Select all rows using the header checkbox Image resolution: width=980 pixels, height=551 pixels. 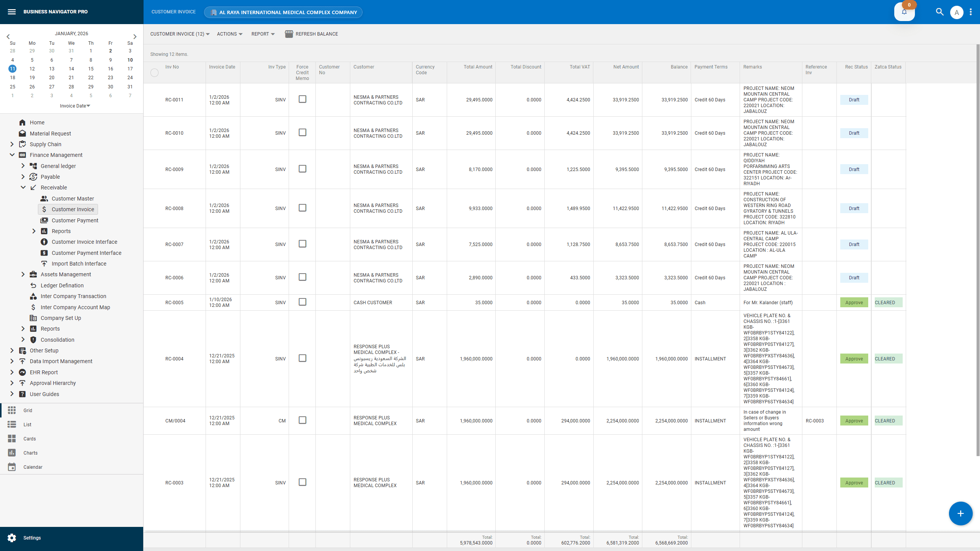(155, 73)
